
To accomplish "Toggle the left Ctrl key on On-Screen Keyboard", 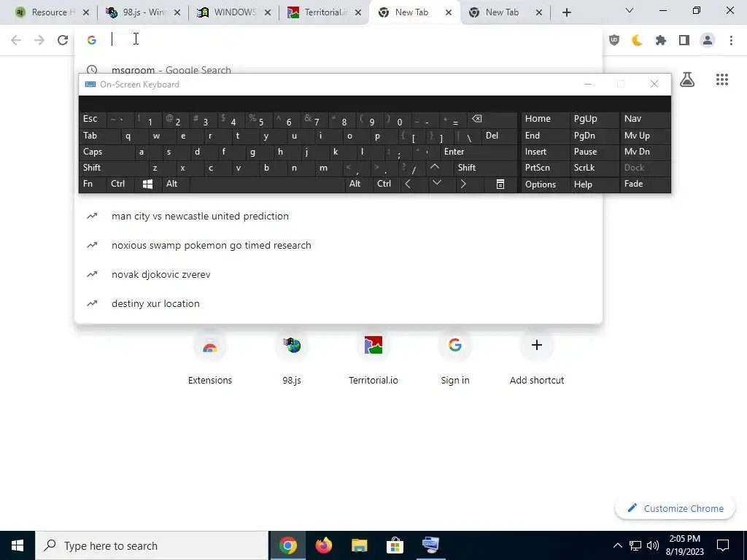I will click(120, 184).
